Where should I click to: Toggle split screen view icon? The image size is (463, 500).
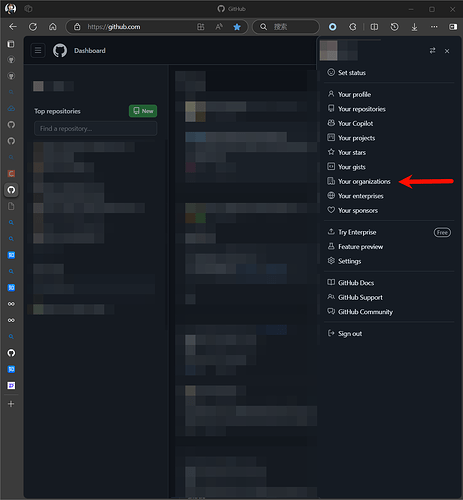click(374, 27)
